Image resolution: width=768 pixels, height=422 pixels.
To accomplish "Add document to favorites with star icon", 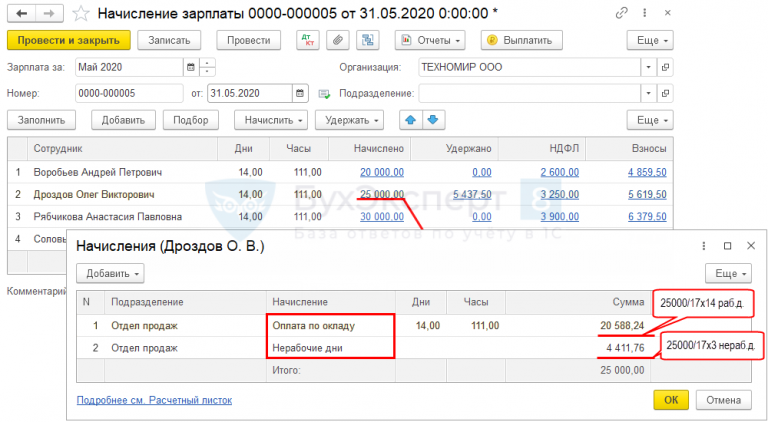I will 82,14.
